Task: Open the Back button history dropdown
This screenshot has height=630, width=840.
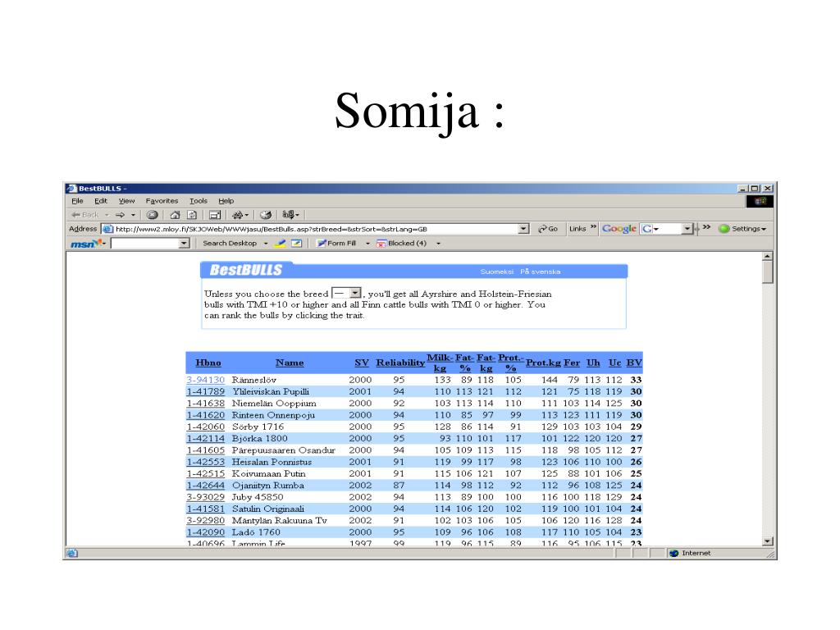Action: 107,215
